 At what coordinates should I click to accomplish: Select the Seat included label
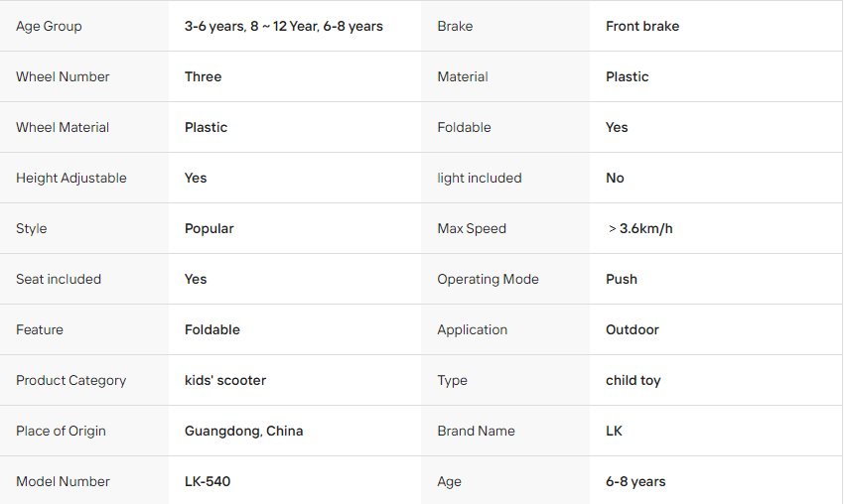coord(59,279)
